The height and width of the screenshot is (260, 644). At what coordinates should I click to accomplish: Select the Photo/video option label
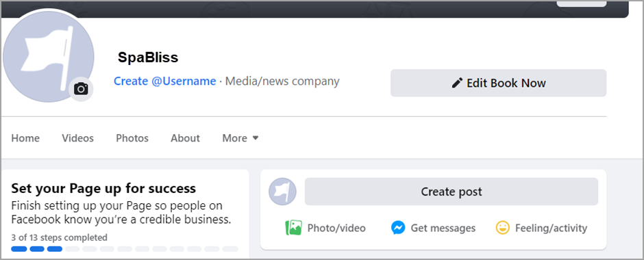point(336,228)
